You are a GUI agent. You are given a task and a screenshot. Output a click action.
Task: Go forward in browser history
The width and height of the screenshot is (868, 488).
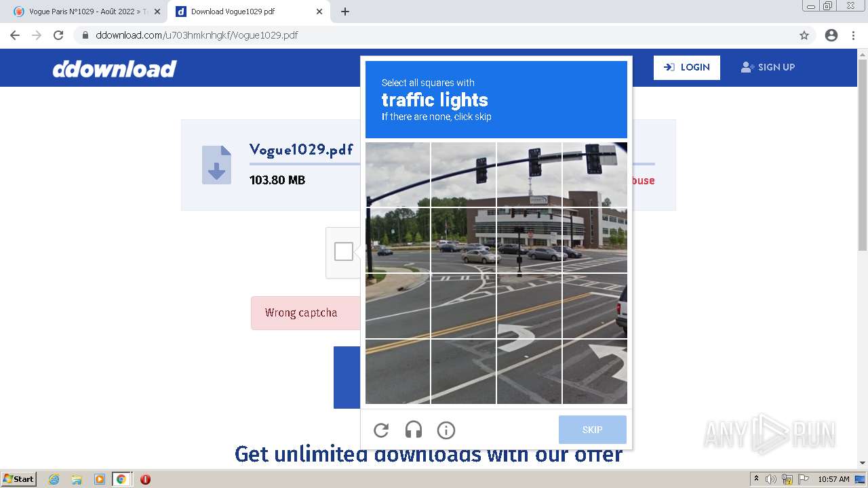pos(37,35)
